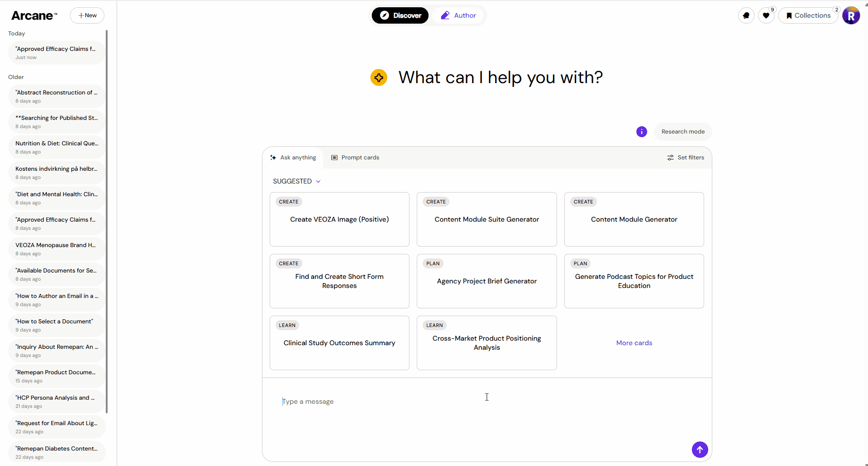Open Clinical Study Outcomes Summary card

pyautogui.click(x=340, y=343)
